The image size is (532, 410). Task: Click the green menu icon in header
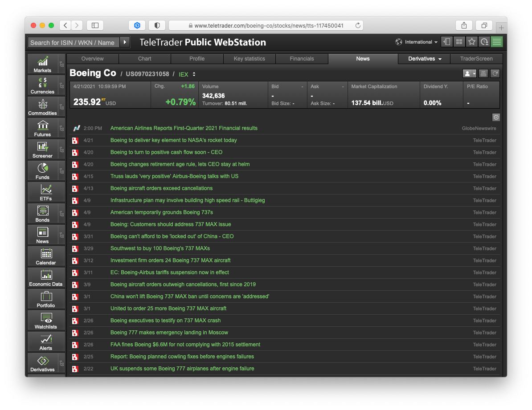(497, 42)
